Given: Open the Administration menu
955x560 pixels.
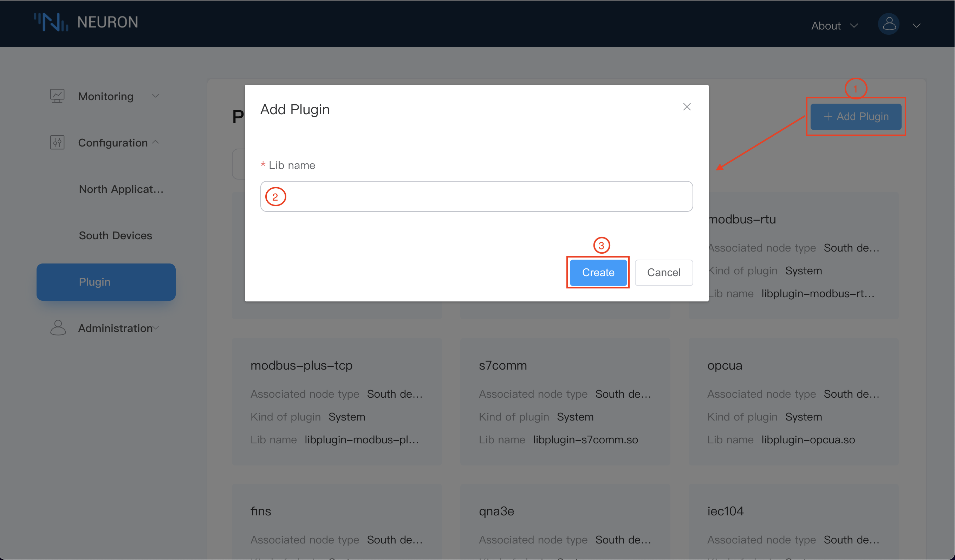Looking at the screenshot, I should [115, 328].
